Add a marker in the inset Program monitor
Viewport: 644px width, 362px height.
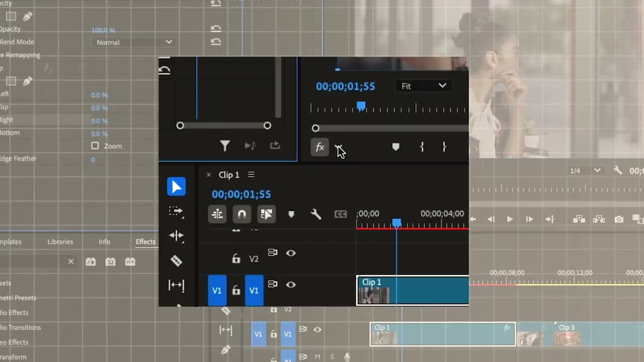[396, 147]
